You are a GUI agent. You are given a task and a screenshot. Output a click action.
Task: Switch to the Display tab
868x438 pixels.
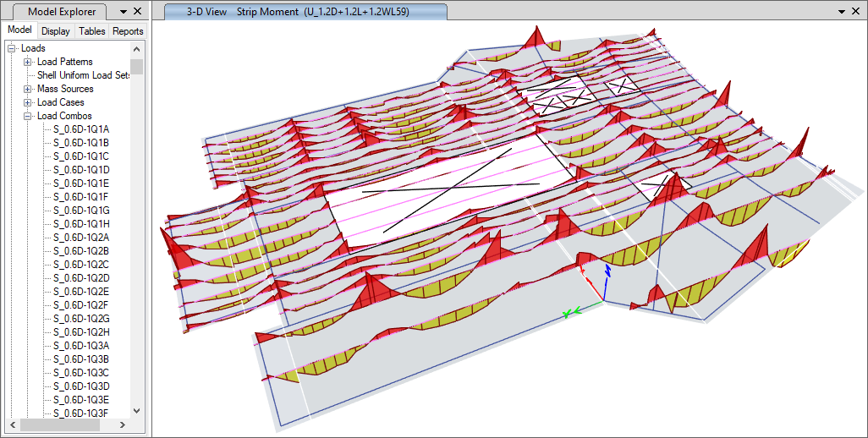click(56, 31)
